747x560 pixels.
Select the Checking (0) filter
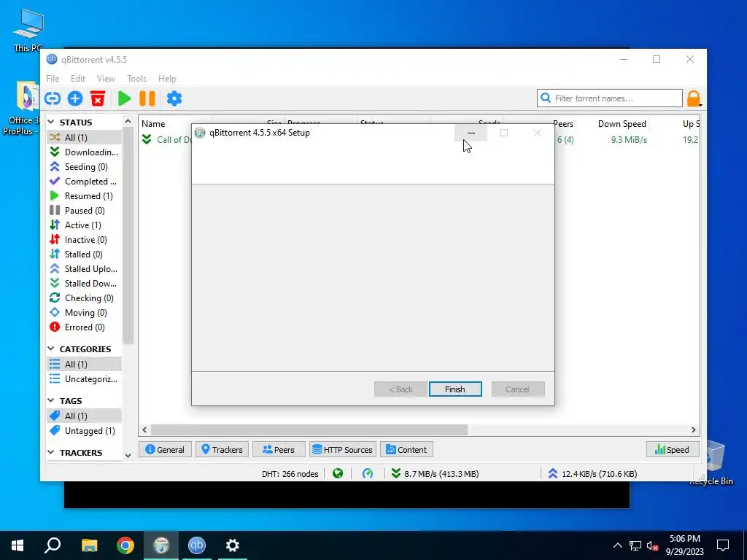click(84, 298)
